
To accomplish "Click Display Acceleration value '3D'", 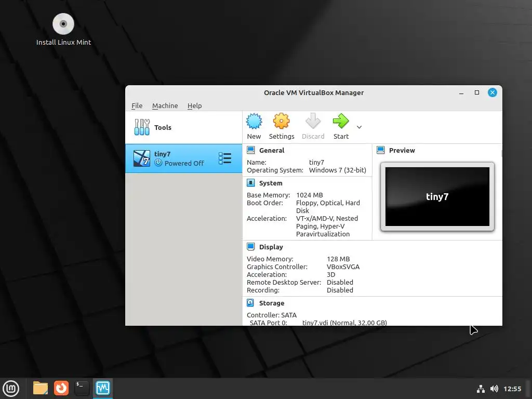I will [331, 274].
